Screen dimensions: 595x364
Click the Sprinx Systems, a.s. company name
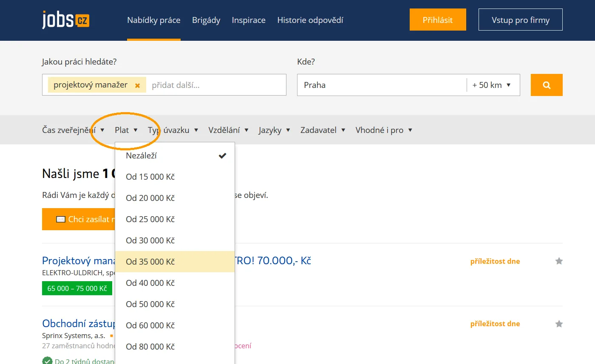click(74, 336)
